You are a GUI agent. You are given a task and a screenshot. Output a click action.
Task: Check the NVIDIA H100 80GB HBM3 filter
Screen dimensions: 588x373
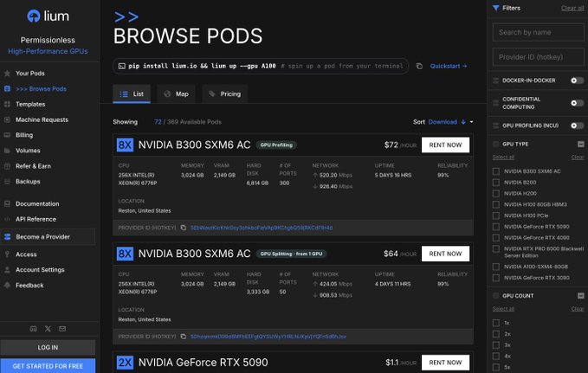[496, 204]
